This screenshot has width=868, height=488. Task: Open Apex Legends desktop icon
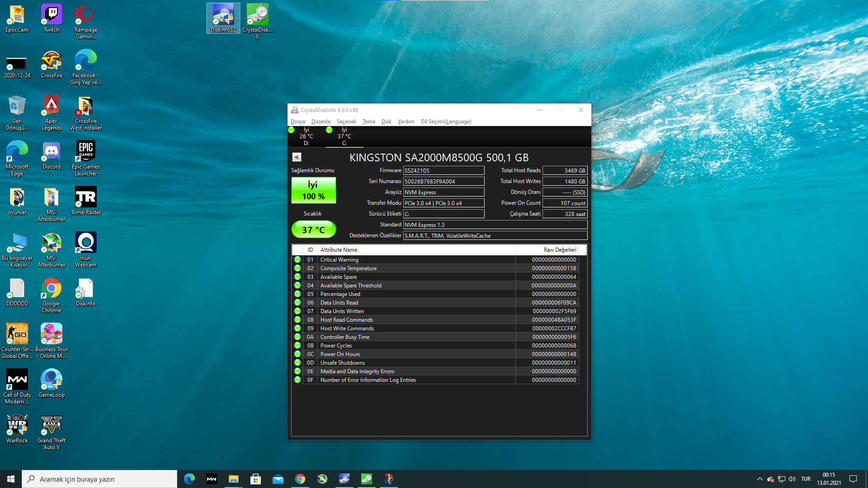coord(52,113)
